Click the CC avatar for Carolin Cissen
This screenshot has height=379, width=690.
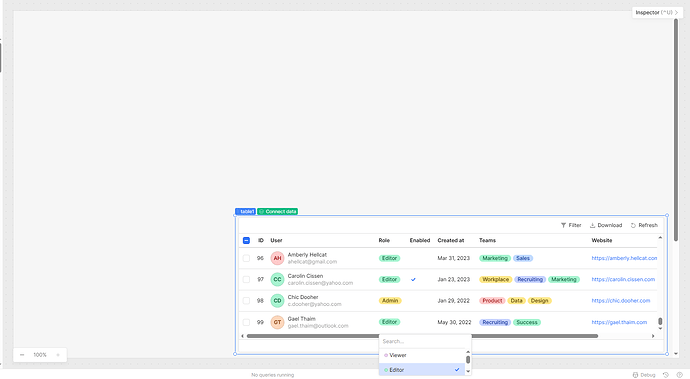(277, 280)
